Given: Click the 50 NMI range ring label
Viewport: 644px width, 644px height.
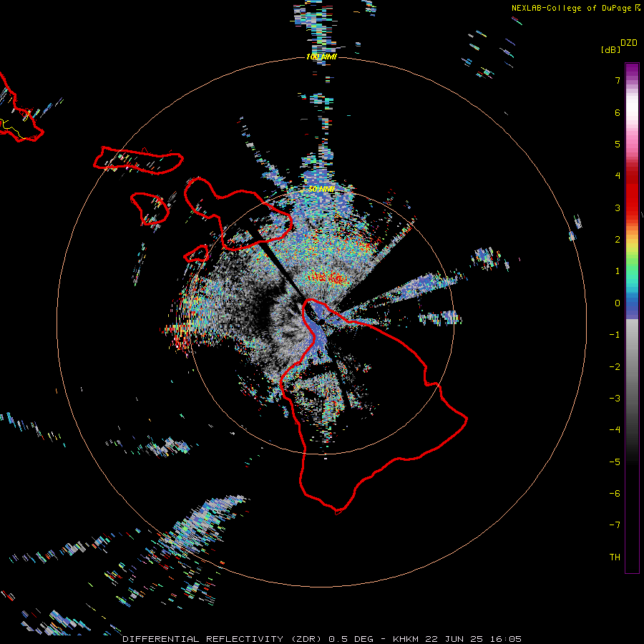Looking at the screenshot, I should click(321, 190).
